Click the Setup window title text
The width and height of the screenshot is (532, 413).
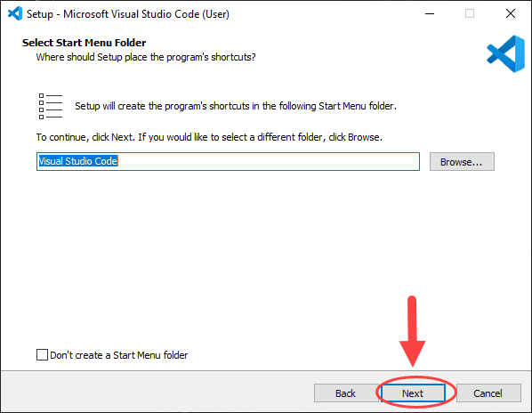[128, 14]
